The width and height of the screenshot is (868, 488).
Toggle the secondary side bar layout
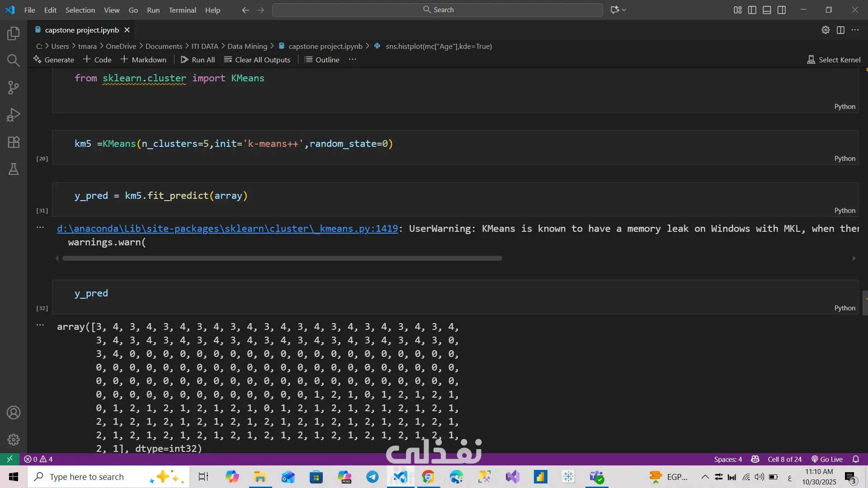coord(782,10)
